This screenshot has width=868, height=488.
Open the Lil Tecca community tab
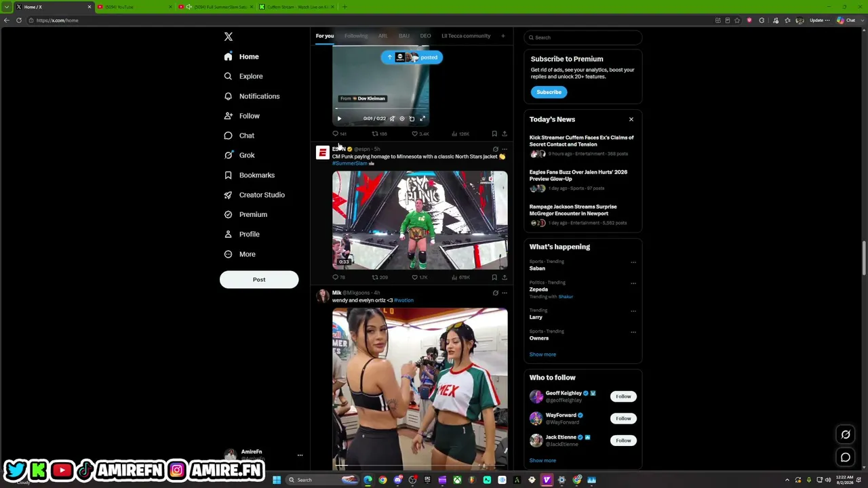click(x=466, y=36)
